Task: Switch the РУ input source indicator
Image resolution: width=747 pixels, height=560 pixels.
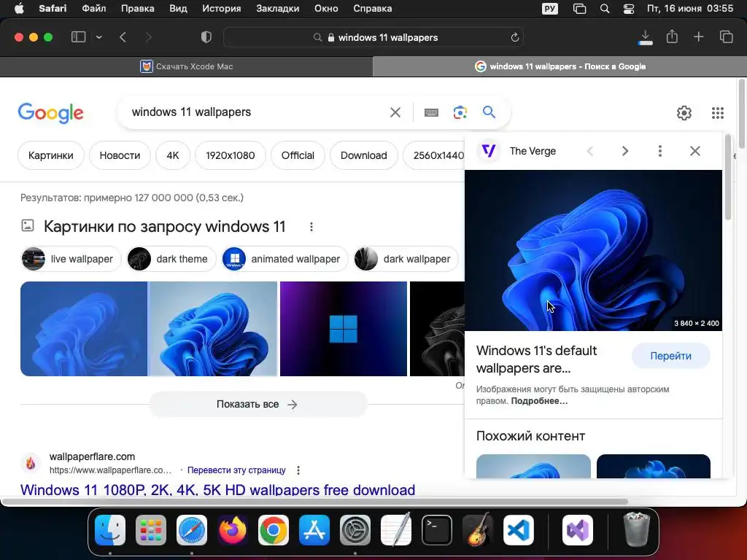Action: [550, 9]
